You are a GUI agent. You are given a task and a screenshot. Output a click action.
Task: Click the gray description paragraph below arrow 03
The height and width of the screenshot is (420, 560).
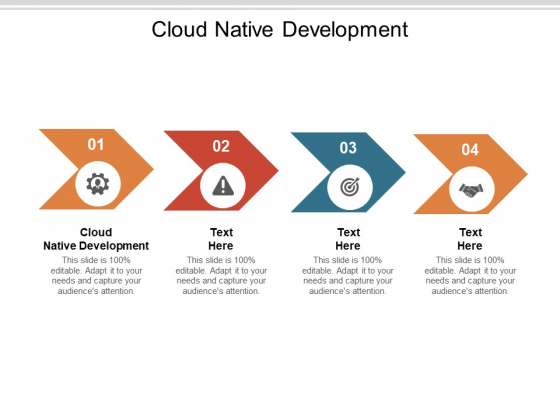coord(348,275)
